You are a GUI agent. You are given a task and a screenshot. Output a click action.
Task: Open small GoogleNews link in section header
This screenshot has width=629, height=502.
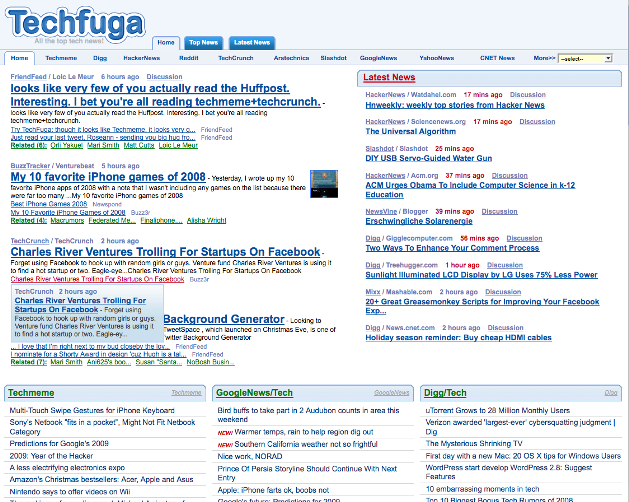tap(392, 392)
